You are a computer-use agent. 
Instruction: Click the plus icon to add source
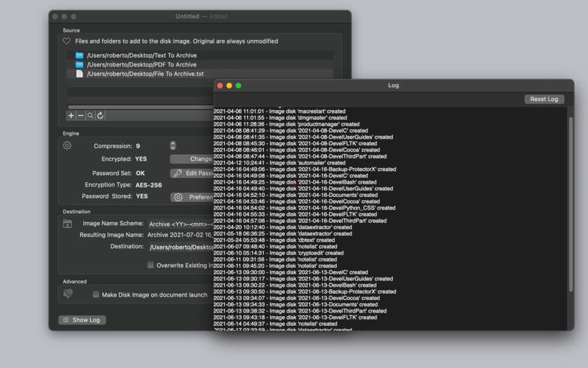tap(71, 115)
